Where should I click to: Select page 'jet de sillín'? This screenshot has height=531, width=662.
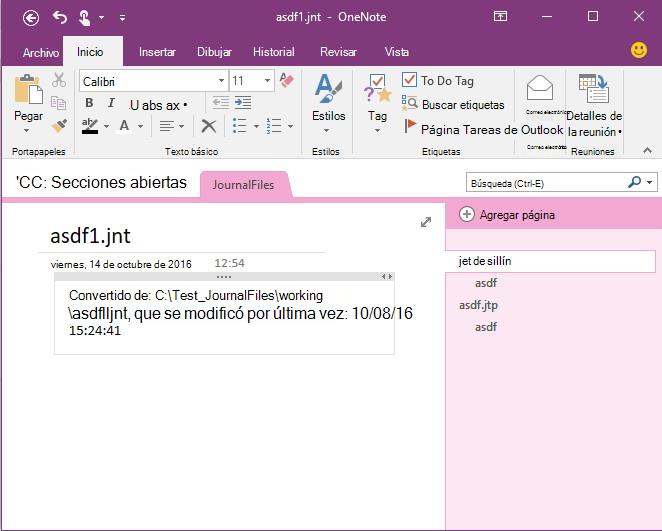[x=551, y=261]
